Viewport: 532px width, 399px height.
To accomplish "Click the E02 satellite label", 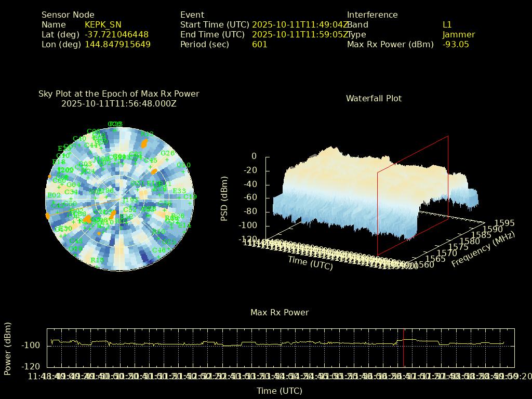I will pos(54,195).
